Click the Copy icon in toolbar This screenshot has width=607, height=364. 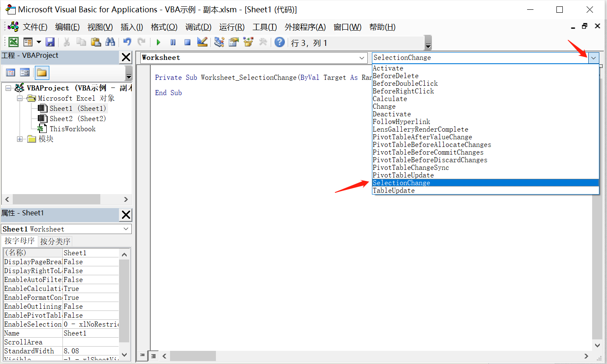coord(81,42)
